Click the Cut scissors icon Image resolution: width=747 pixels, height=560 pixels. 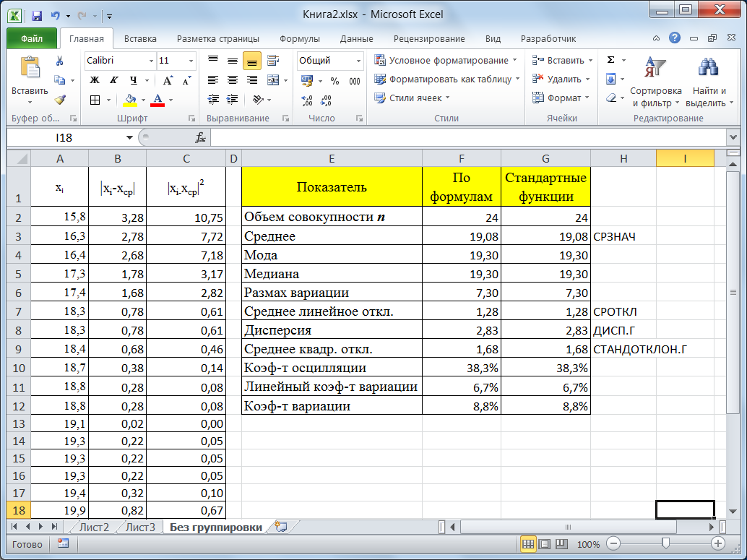point(59,61)
